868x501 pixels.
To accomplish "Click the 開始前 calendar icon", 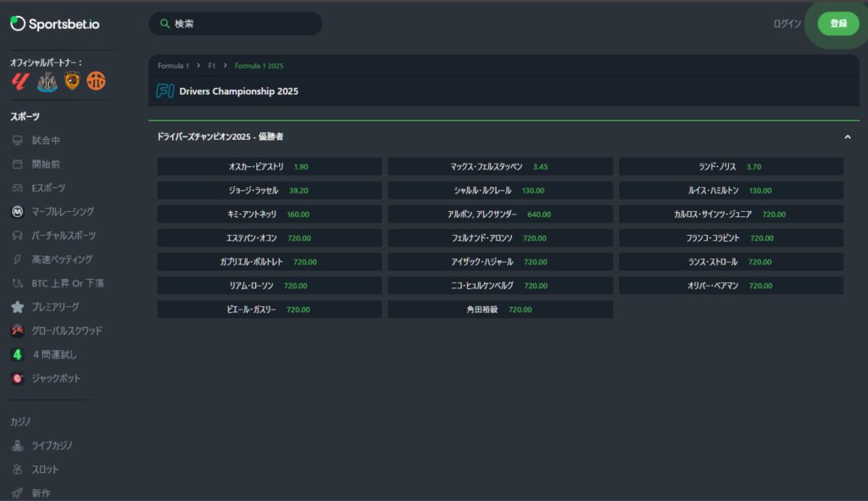I will click(x=18, y=164).
